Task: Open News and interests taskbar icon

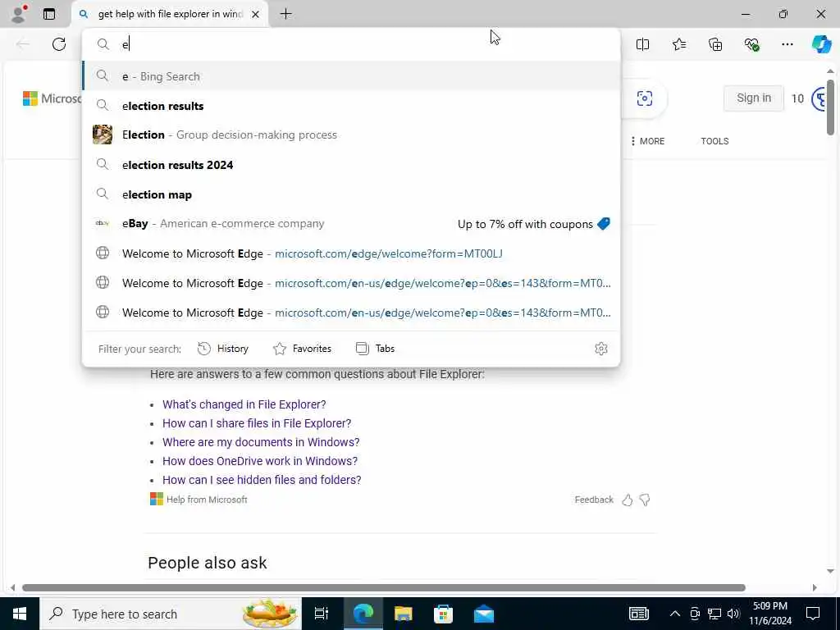Action: tap(638, 614)
